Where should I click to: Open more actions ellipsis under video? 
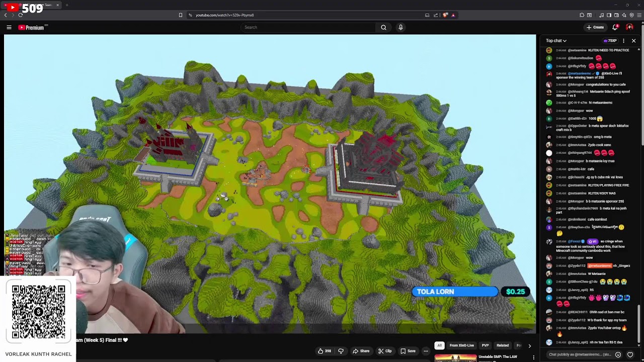click(x=426, y=351)
